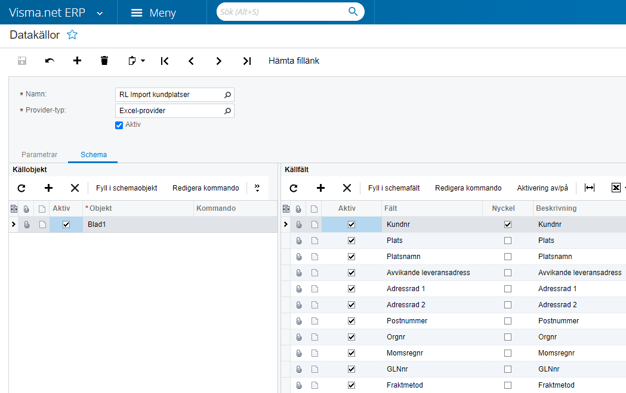
Task: Toggle Nyckel checkbox for Adressrad 1
Action: [x=508, y=289]
